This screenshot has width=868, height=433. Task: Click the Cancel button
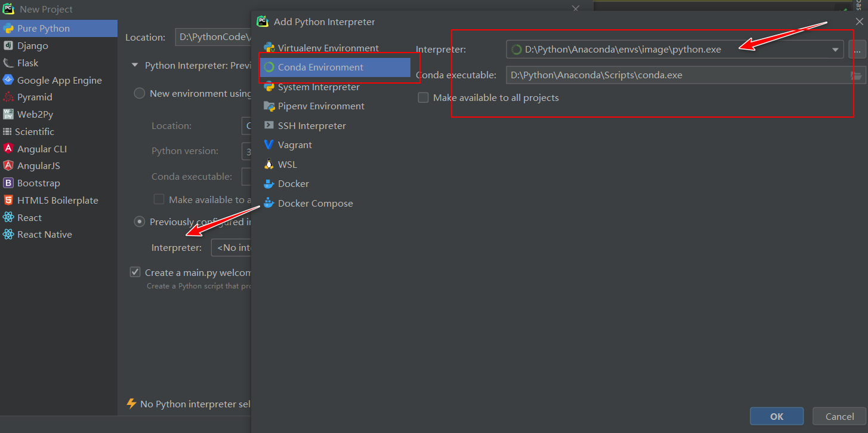point(839,416)
